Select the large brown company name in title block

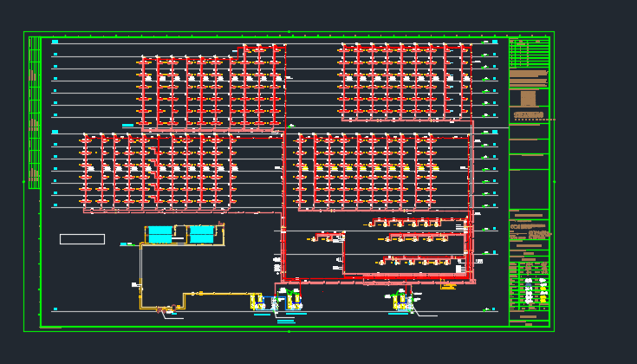(528, 115)
